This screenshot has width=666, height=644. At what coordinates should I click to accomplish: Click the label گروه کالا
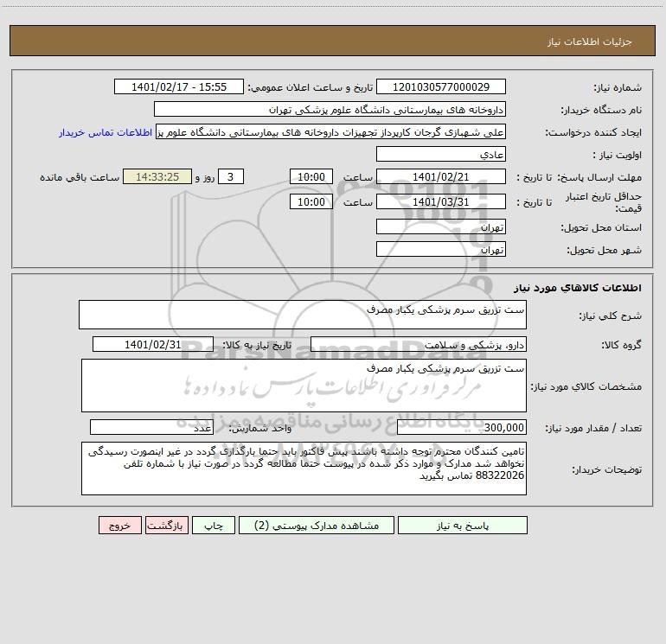pos(621,345)
